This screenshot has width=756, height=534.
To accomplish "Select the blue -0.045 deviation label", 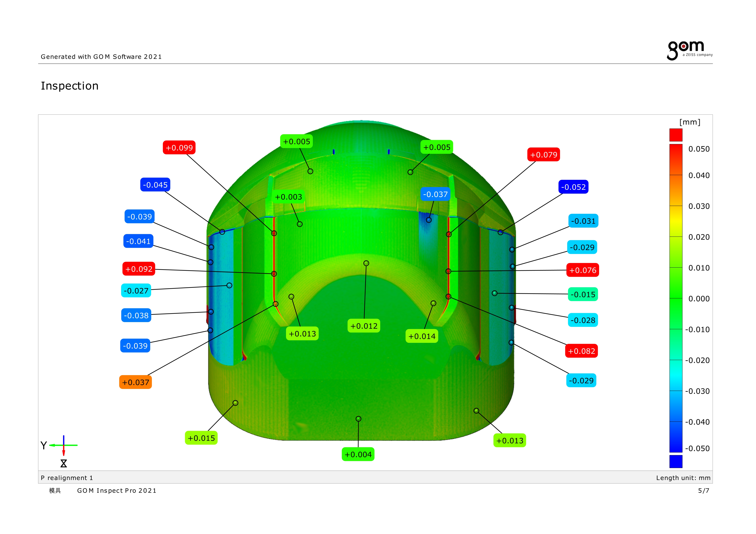I will point(155,185).
